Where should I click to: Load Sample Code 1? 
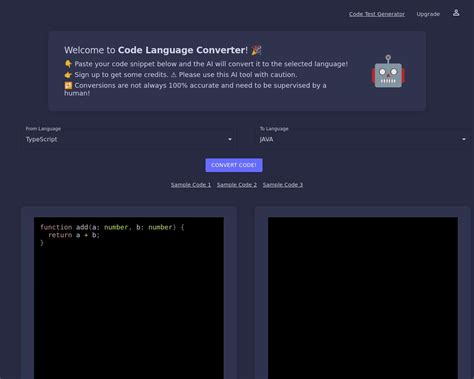[191, 185]
